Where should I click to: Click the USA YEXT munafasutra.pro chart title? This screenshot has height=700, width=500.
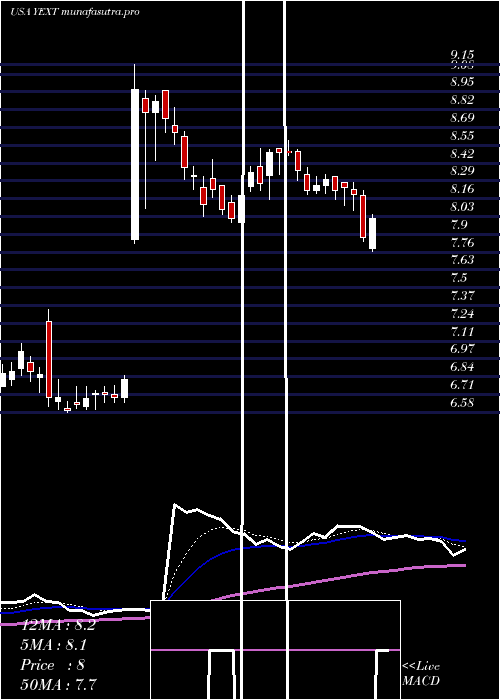tap(75, 12)
